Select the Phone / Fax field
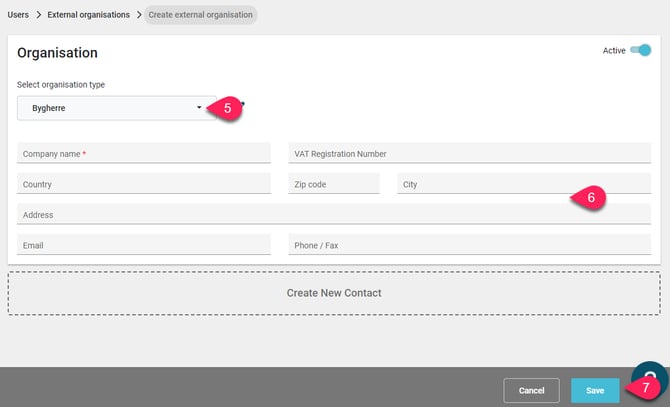Viewport: 670px width, 407px height. (469, 245)
